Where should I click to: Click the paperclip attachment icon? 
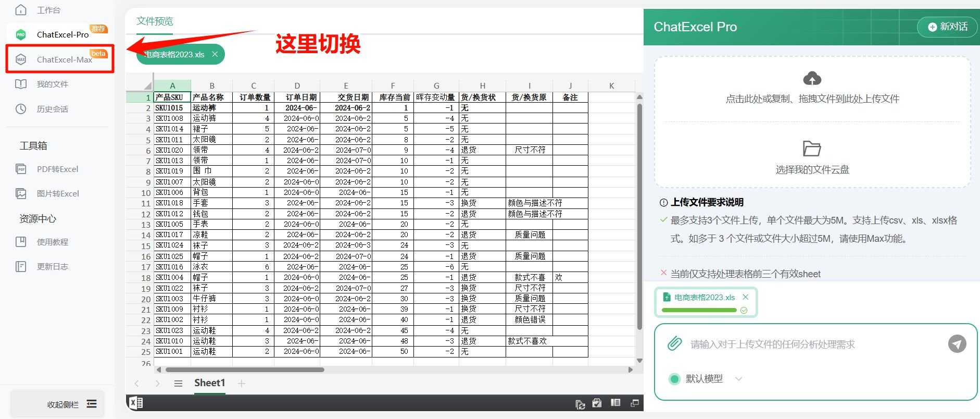coord(674,344)
